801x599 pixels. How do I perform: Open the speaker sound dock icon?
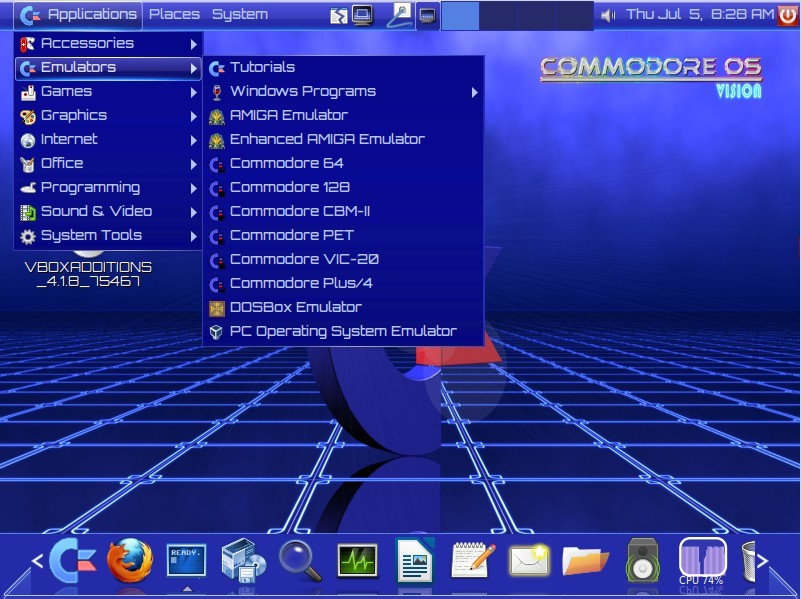coord(643,561)
